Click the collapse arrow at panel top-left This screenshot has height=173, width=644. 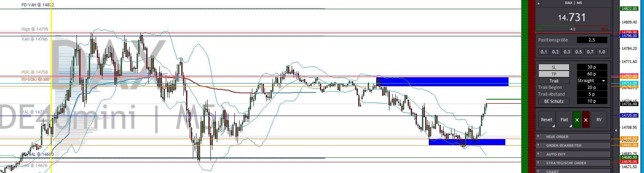[x=539, y=3]
